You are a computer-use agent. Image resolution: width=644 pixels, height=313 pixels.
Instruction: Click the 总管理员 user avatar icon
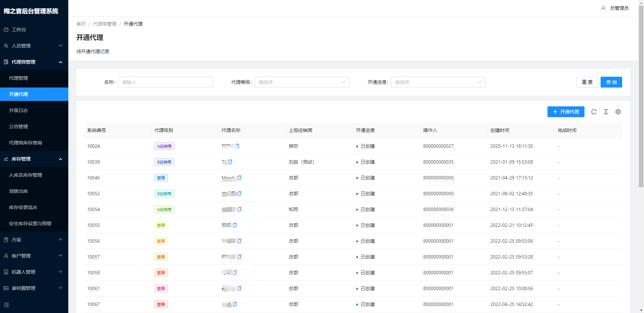pos(603,8)
